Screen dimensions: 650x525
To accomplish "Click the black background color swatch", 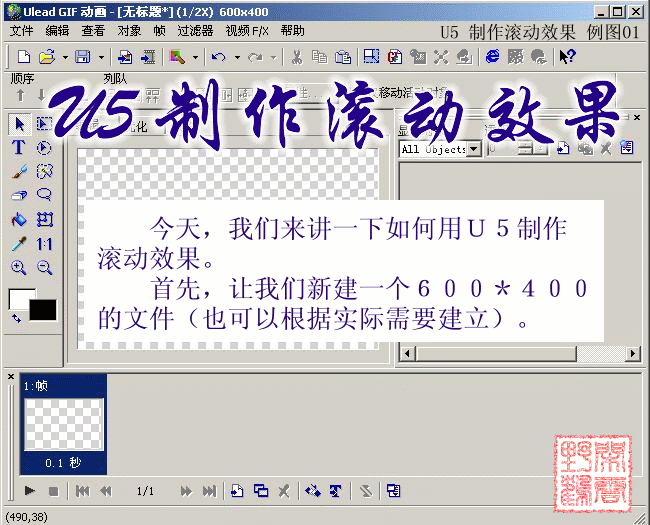I will click(x=43, y=310).
